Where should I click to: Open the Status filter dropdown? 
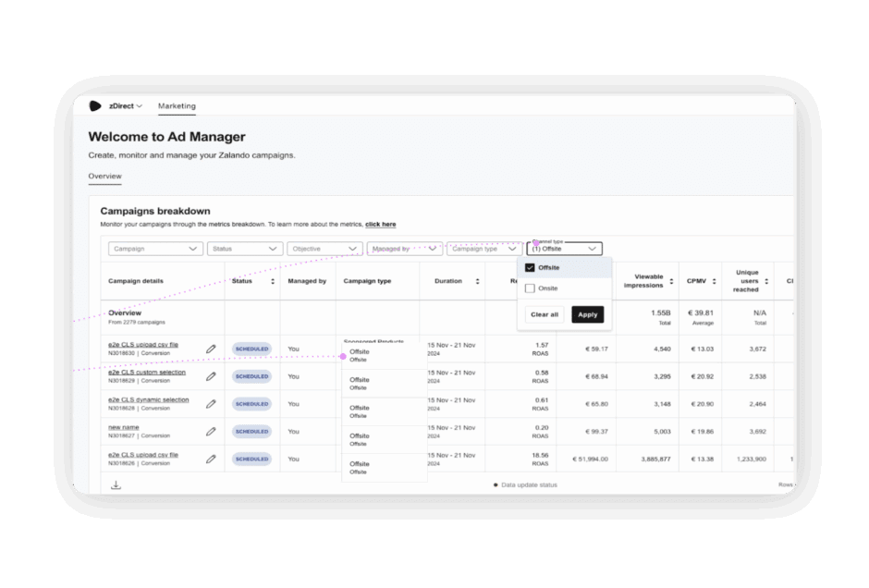coord(245,249)
